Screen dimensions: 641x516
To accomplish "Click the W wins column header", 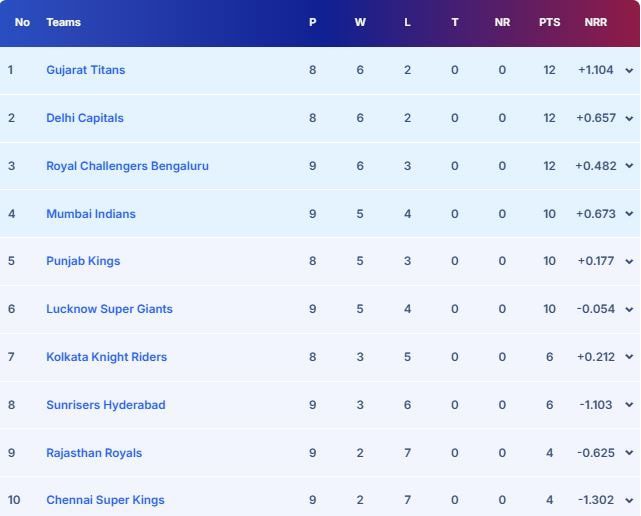I will click(360, 22).
